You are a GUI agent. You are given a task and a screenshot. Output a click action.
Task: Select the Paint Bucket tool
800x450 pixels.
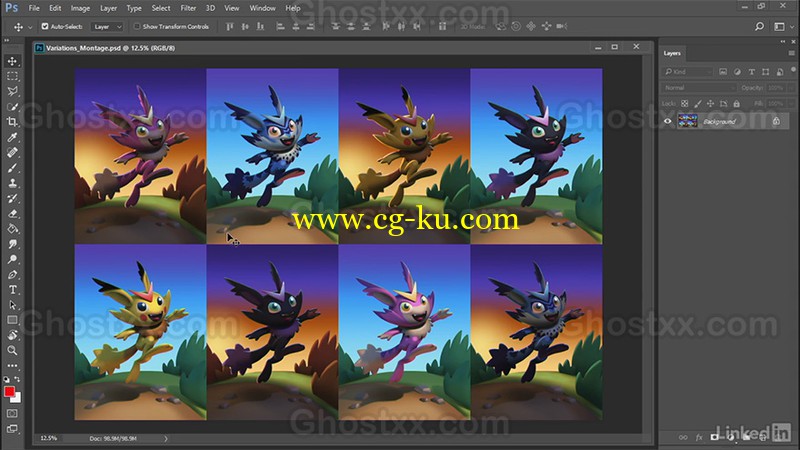(12, 229)
